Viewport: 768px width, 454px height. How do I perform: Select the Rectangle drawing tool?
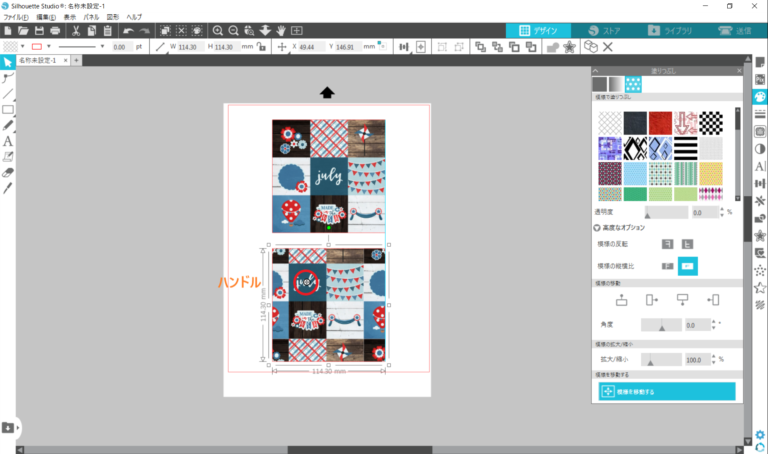7,109
